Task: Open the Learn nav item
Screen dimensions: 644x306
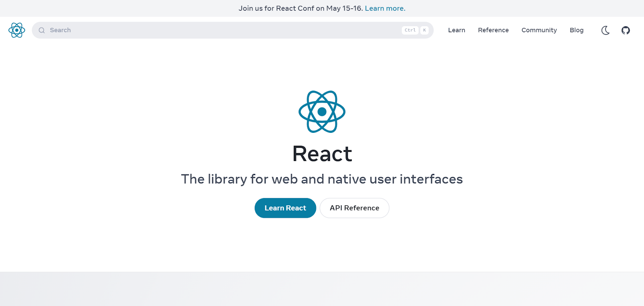Action: coord(456,30)
